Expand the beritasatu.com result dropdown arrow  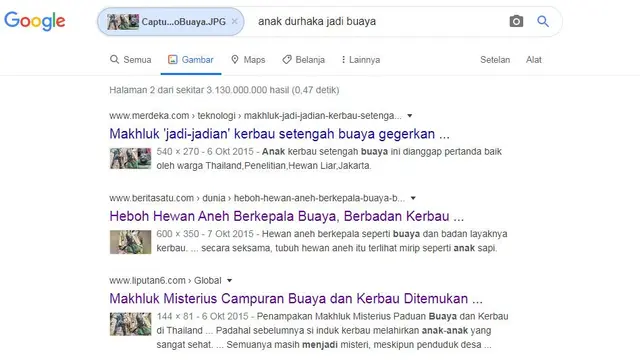tap(413, 198)
